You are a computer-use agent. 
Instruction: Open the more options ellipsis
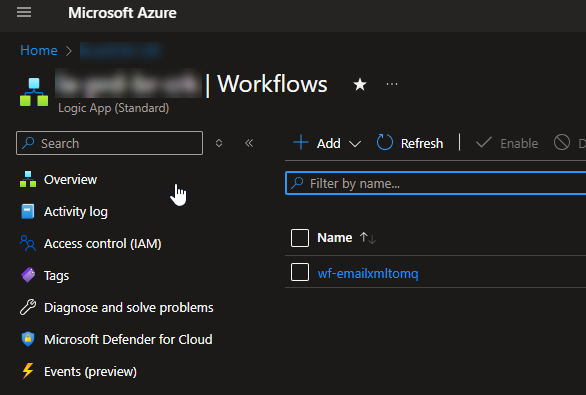pyautogui.click(x=392, y=84)
